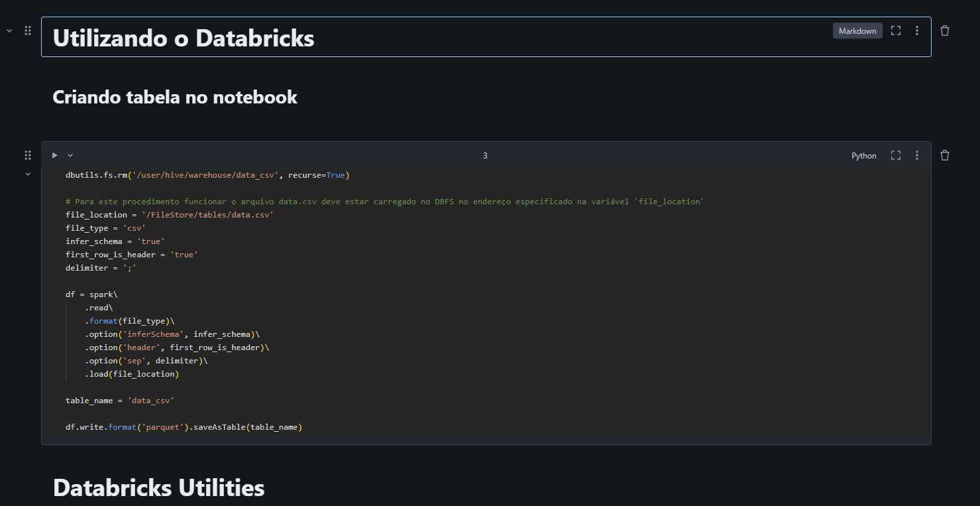Place cursor on the green comment line
Image resolution: width=980 pixels, height=506 pixels.
[x=385, y=202]
